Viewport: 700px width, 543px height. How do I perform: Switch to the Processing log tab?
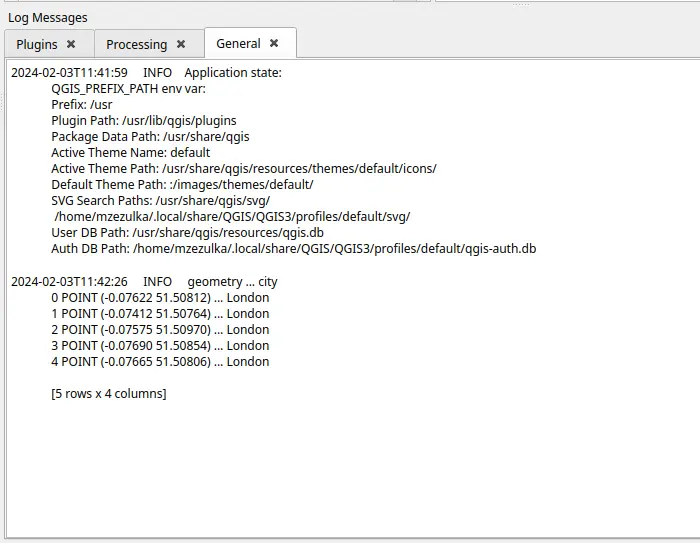coord(136,44)
